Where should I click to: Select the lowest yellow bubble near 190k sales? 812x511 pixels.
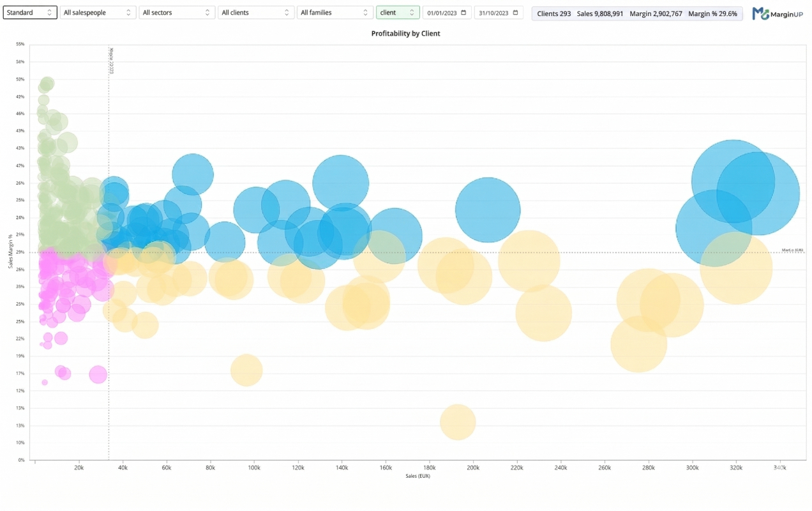(x=458, y=422)
